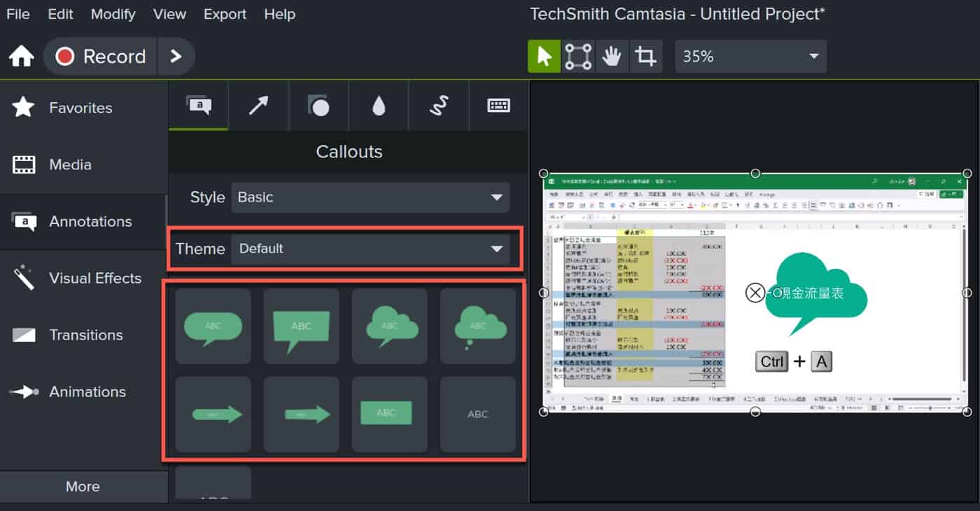This screenshot has width=980, height=511.
Task: Click the Home icon
Action: coord(22,57)
